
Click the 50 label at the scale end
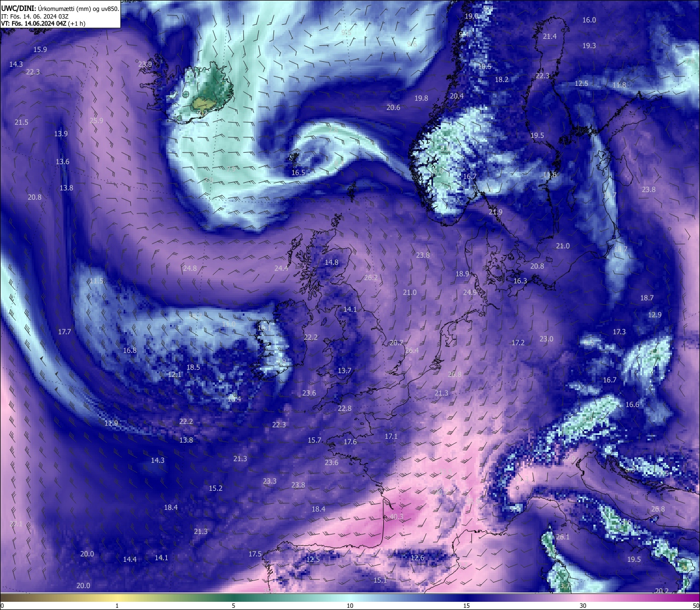click(695, 606)
